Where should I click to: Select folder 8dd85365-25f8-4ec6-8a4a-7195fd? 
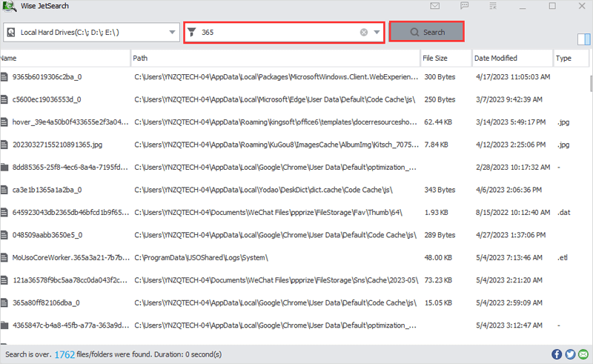coord(70,168)
